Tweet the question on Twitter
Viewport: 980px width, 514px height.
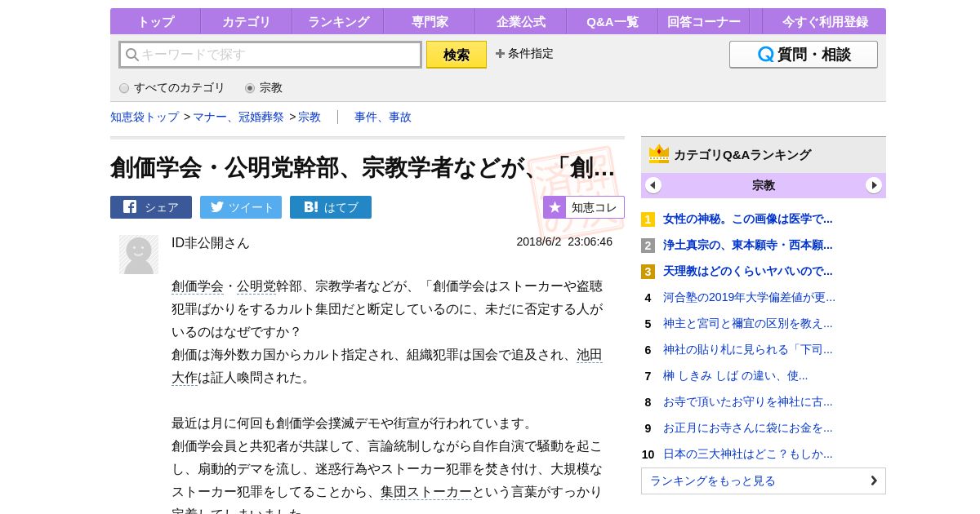pos(241,207)
